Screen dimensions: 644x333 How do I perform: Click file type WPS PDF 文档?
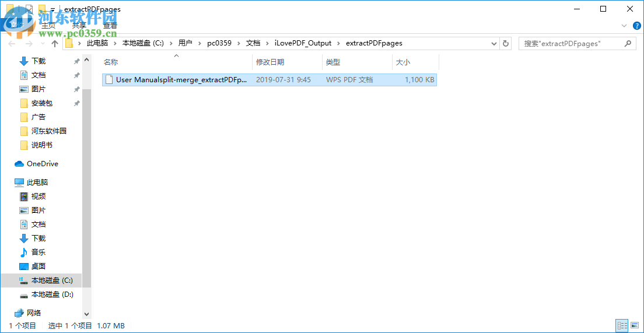tap(349, 80)
